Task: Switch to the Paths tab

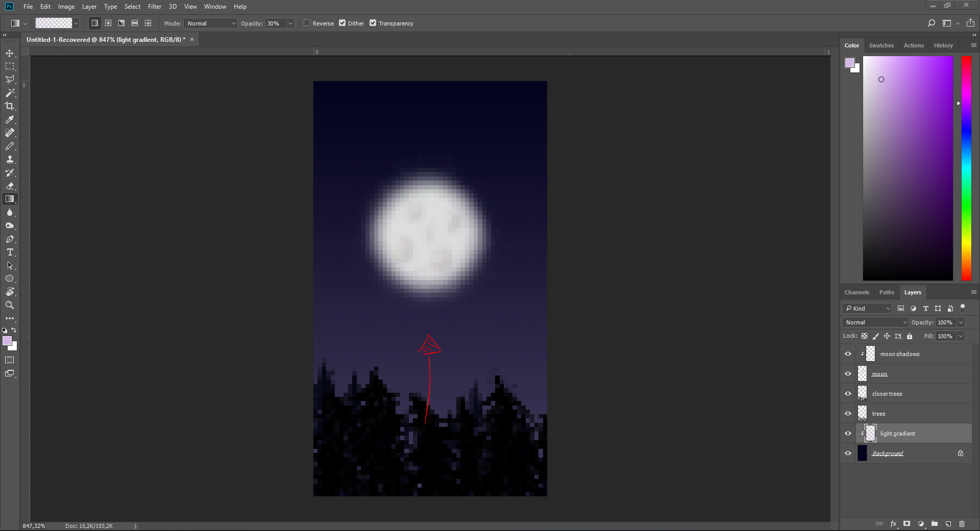Action: [887, 292]
